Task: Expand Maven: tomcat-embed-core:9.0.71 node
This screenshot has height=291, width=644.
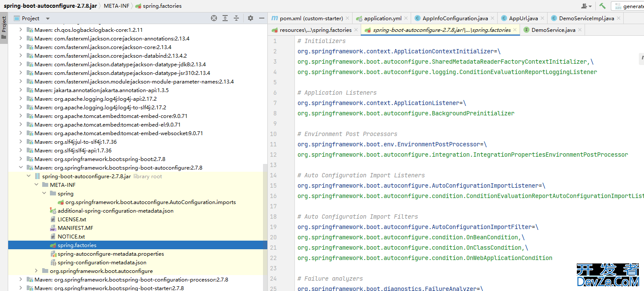Action: tap(21, 116)
